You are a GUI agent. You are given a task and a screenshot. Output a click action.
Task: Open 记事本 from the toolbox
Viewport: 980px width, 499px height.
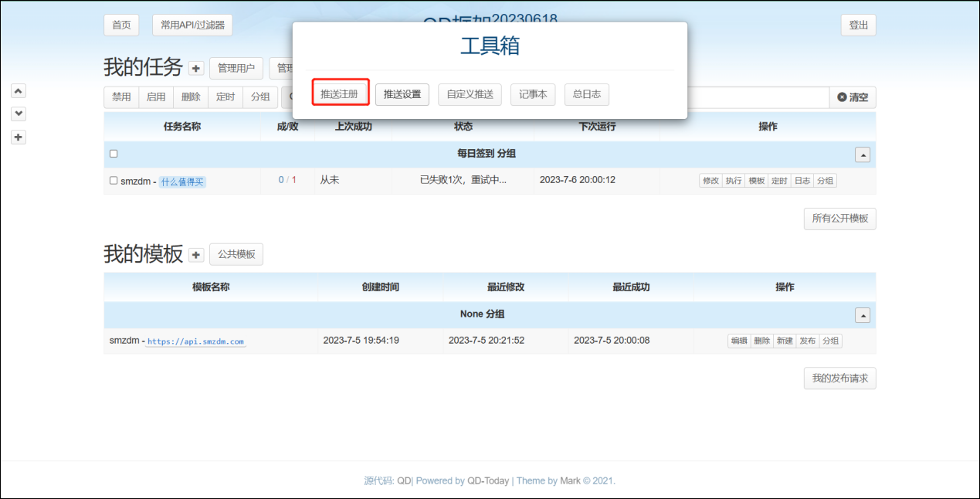[x=533, y=95]
